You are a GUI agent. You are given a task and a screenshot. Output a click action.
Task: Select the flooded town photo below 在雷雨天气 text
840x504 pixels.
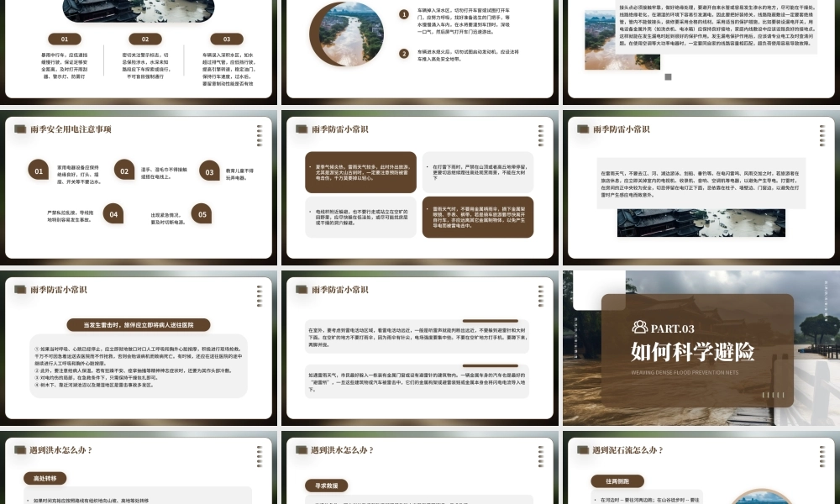701,223
